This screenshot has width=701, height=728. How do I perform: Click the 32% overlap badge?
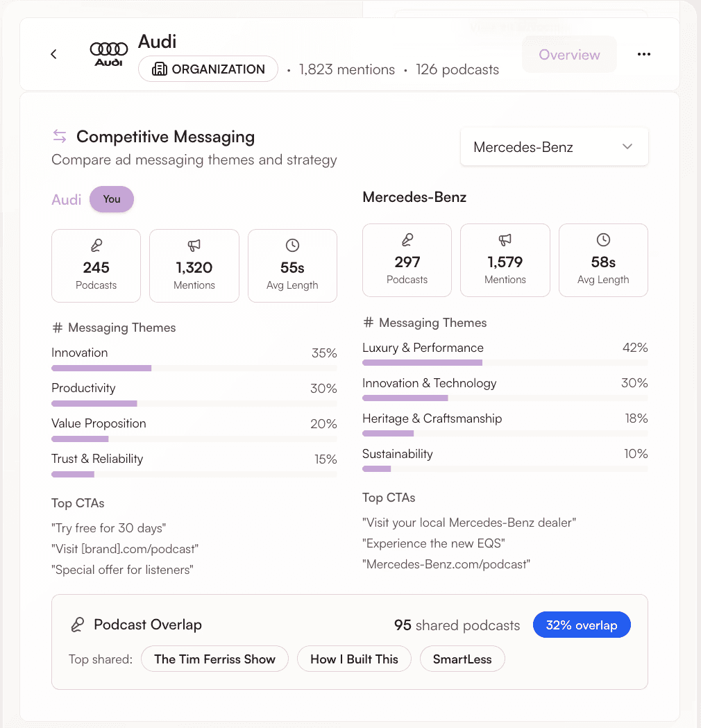pyautogui.click(x=581, y=625)
